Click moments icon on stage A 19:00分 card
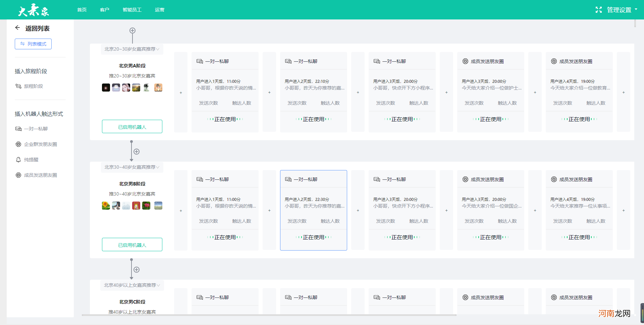This screenshot has height=325, width=644. pyautogui.click(x=554, y=61)
